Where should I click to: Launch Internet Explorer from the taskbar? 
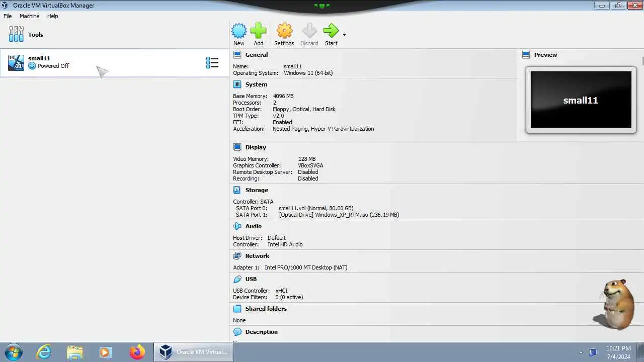[44, 352]
